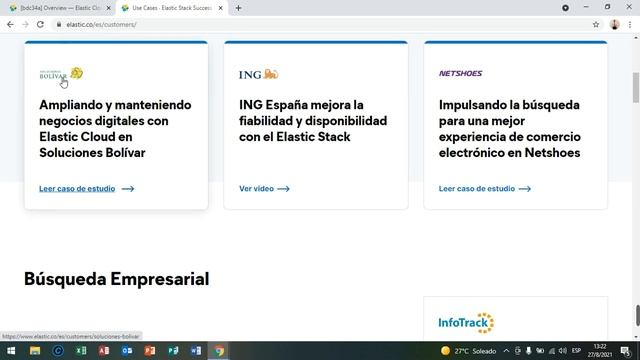Click the Soluciones Bolívar card heading
640x360 pixels.
tap(115, 129)
